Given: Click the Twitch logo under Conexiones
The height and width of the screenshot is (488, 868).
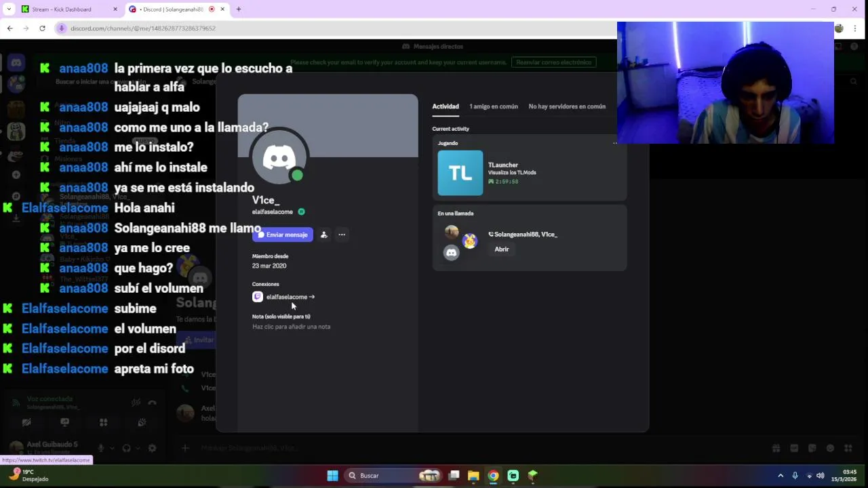Looking at the screenshot, I should (x=258, y=297).
